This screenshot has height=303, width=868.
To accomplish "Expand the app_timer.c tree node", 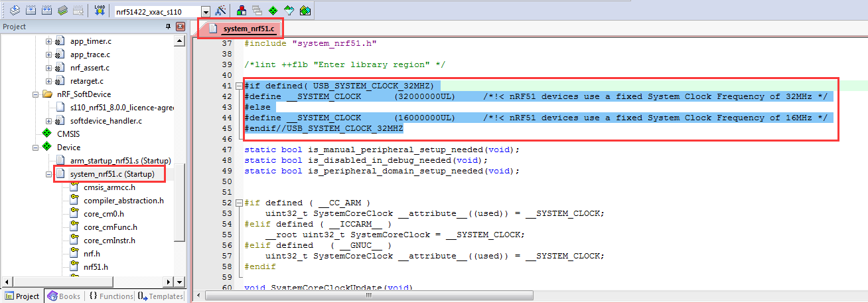I will click(48, 41).
